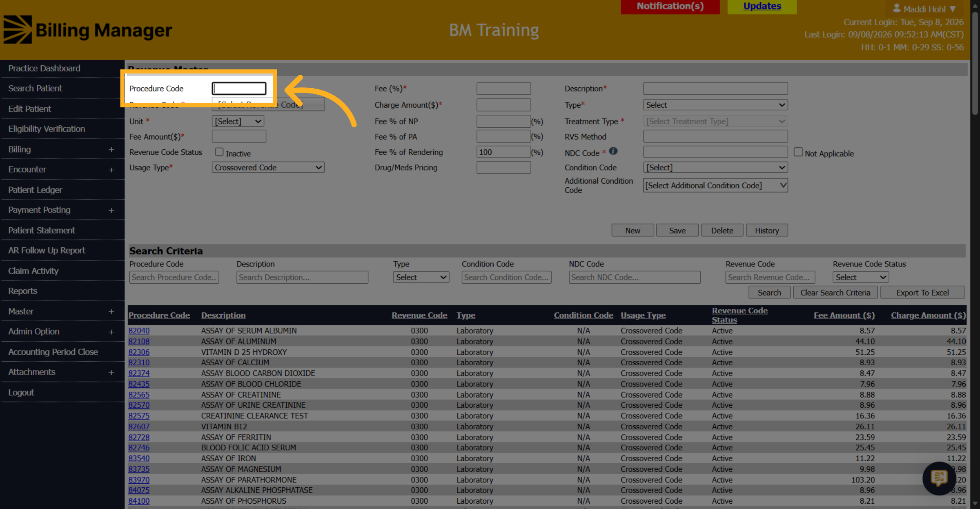The width and height of the screenshot is (980, 509).
Task: Expand Attachments plus icon
Action: 111,373
